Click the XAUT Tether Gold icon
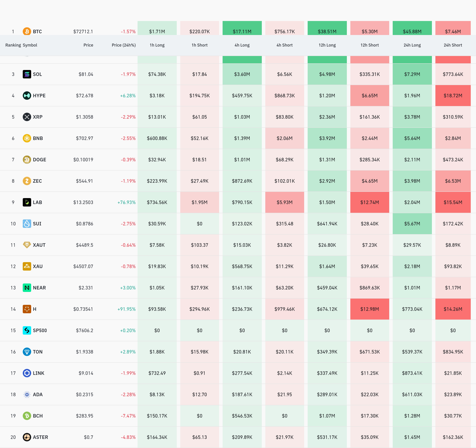The image size is (476, 448). pyautogui.click(x=27, y=245)
